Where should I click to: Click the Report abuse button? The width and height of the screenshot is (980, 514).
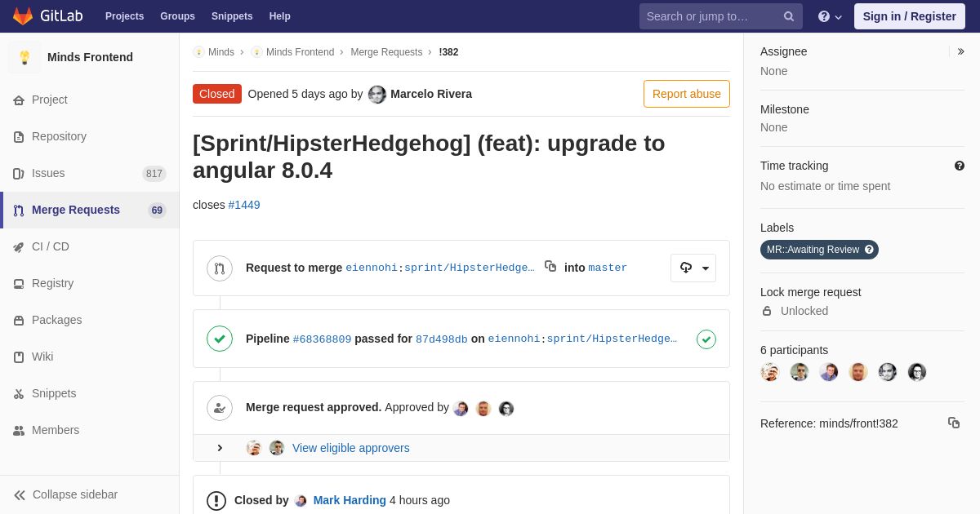[x=687, y=94]
